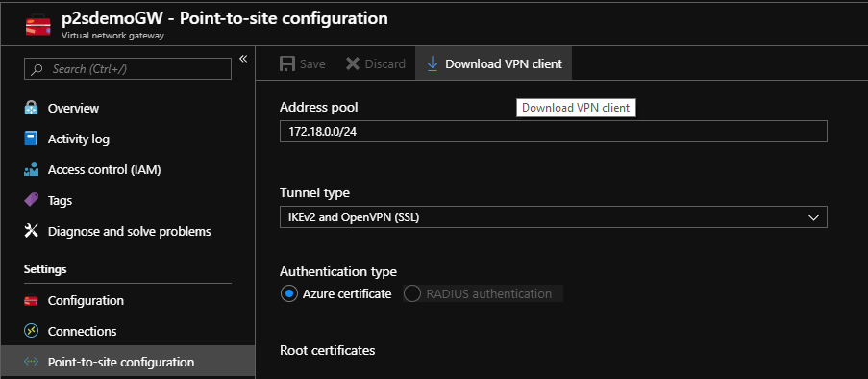Click the Save button in the toolbar
The image size is (868, 379).
pyautogui.click(x=302, y=63)
